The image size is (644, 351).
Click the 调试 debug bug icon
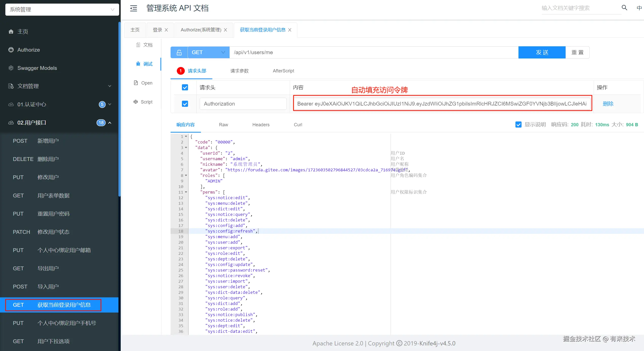pyautogui.click(x=138, y=64)
